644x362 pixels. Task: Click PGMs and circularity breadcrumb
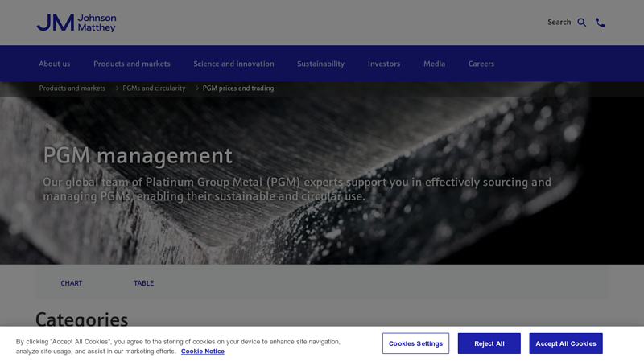[154, 88]
